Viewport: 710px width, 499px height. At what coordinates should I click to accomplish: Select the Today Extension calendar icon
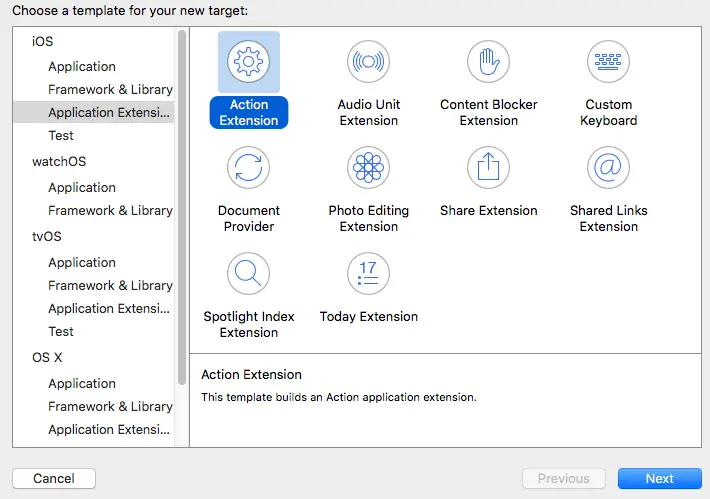[x=368, y=273]
